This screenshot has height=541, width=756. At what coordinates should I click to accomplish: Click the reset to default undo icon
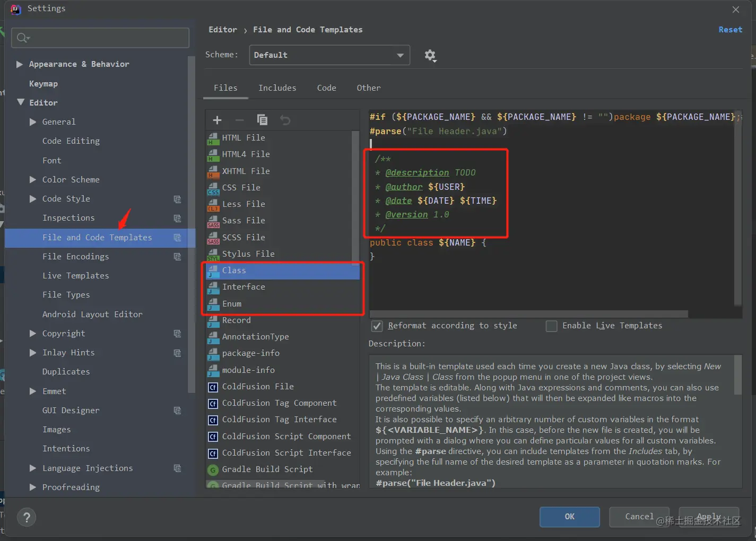tap(285, 120)
